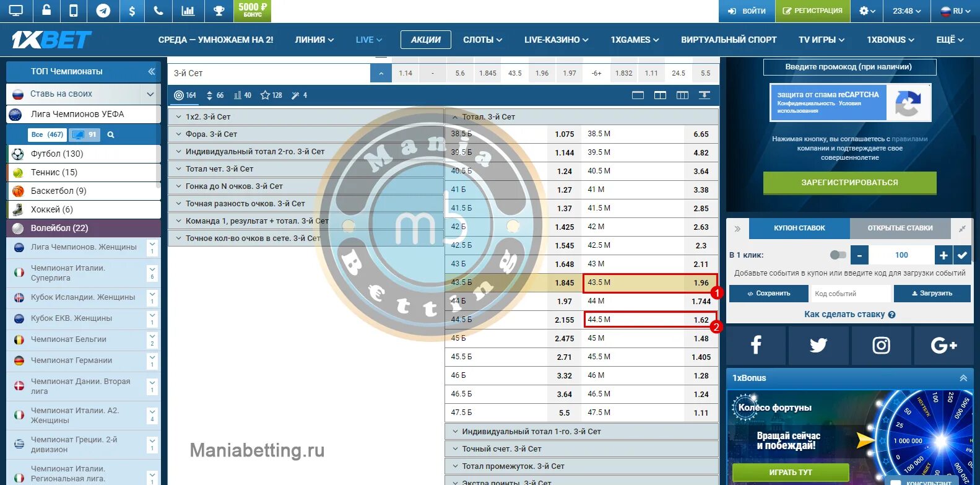Select the up-down arrows tab showing 66

(x=215, y=95)
